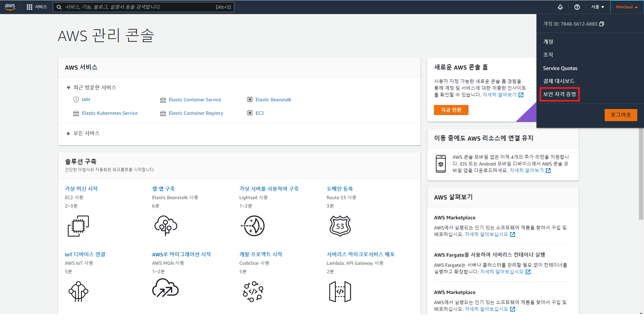
Task: Open the notifications bell icon
Action: pyautogui.click(x=560, y=7)
